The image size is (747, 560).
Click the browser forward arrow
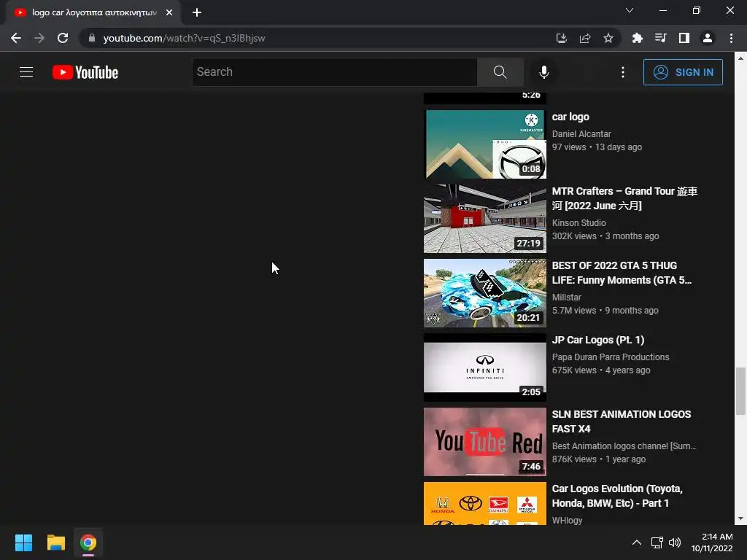39,38
